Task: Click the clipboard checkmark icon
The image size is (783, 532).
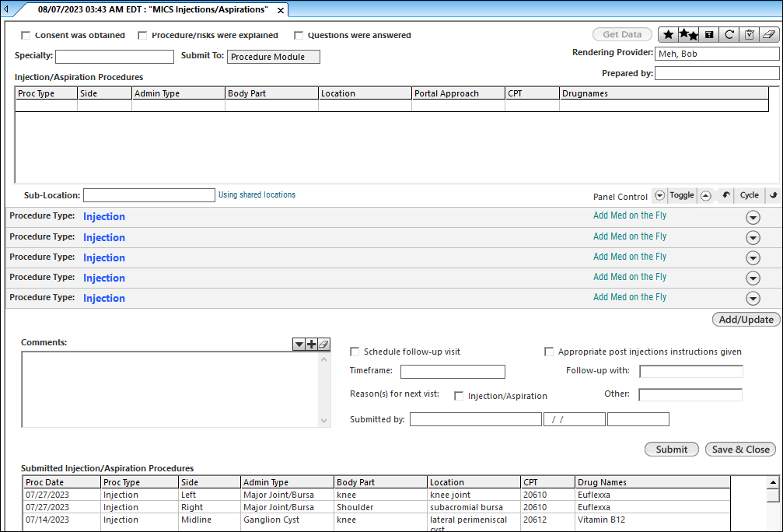Action: click(x=749, y=34)
